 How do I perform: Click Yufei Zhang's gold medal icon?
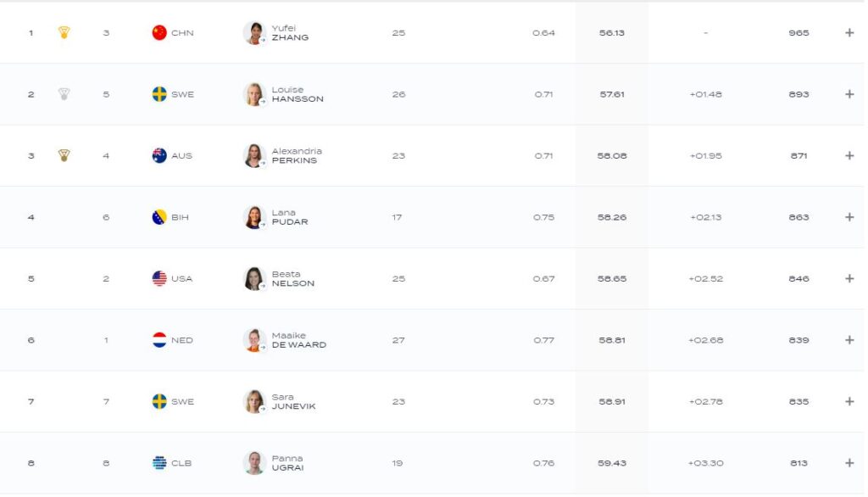tap(64, 33)
